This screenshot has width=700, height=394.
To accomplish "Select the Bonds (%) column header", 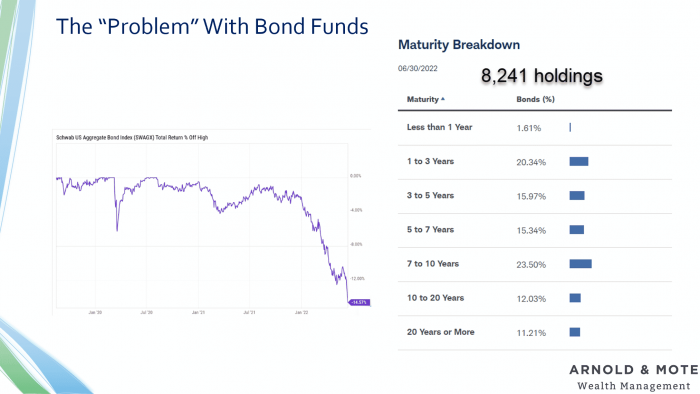I will (x=535, y=99).
